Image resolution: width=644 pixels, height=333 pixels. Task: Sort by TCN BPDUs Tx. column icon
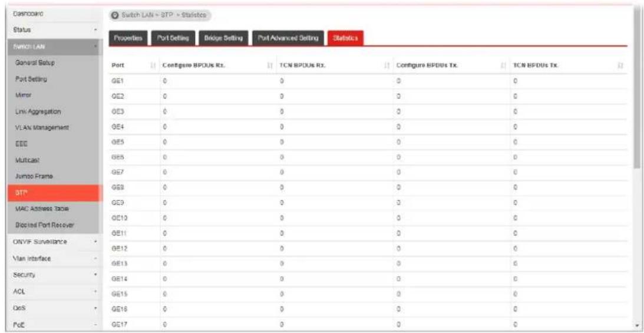point(620,65)
